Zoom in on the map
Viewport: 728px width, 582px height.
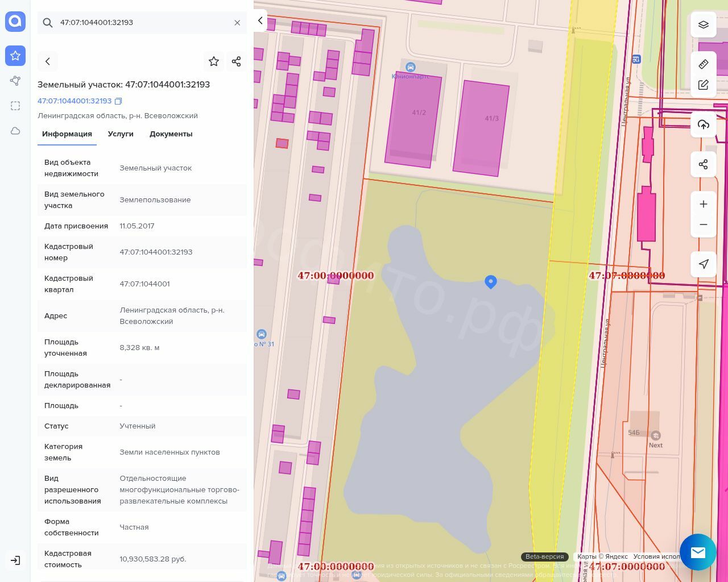(x=704, y=204)
